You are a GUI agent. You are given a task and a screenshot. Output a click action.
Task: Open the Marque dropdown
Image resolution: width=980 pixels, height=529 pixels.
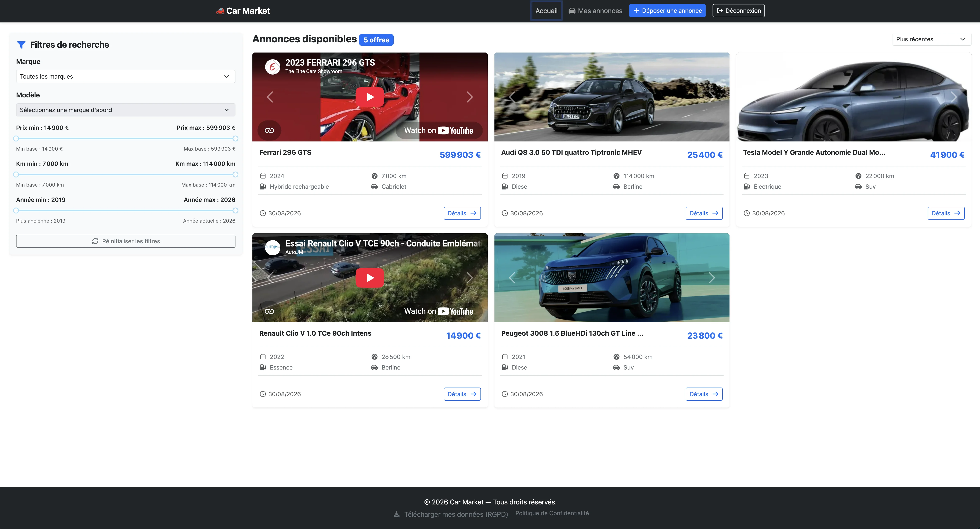(126, 76)
